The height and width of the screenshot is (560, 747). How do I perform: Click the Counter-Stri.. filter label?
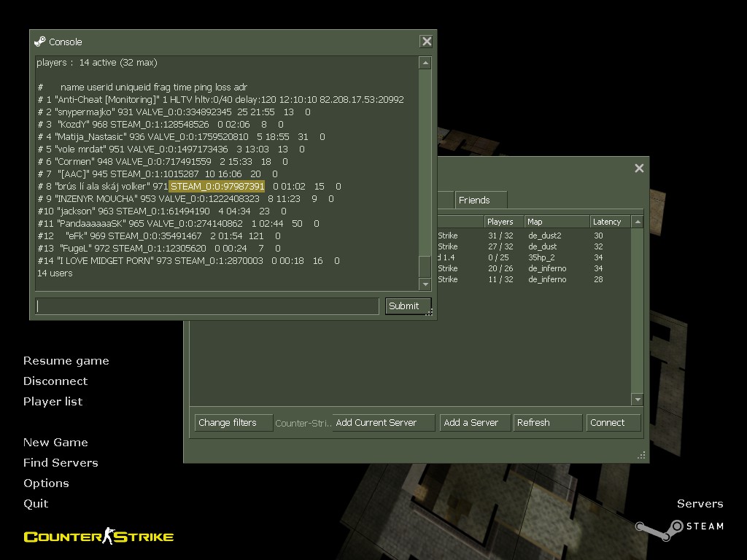[303, 423]
